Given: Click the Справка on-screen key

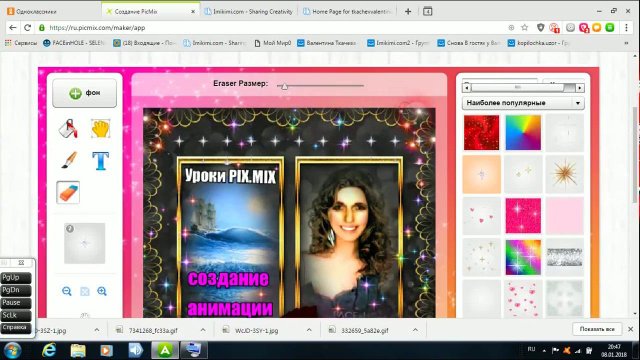Looking at the screenshot, I should coord(16,328).
